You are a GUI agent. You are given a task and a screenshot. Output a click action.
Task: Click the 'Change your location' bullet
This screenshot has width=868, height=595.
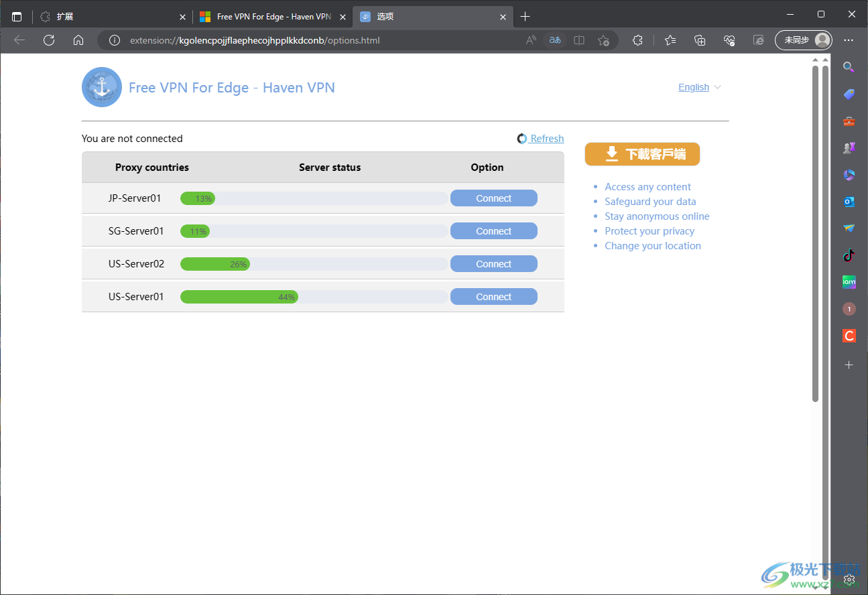click(653, 246)
